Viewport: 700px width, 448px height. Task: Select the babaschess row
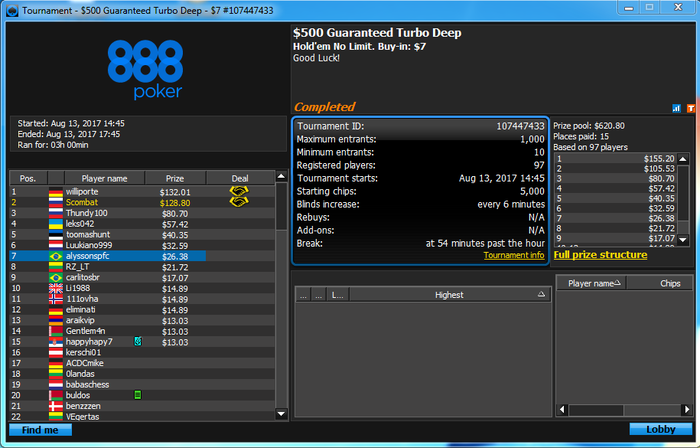[142, 385]
